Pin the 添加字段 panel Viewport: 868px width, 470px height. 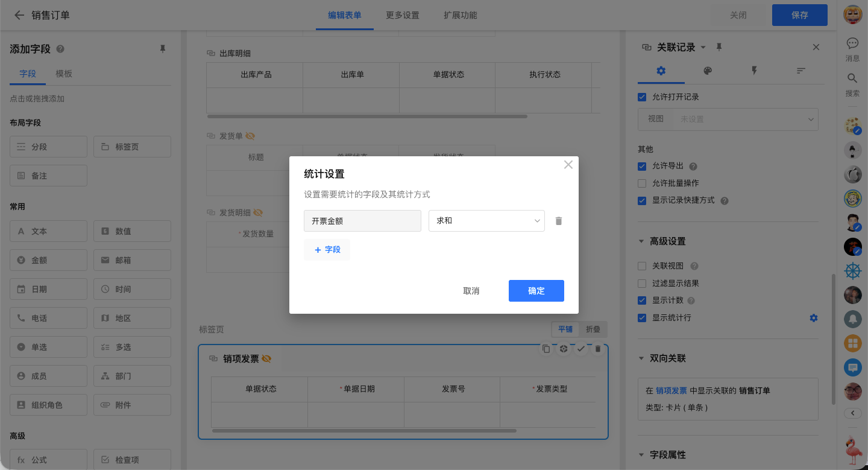(162, 49)
